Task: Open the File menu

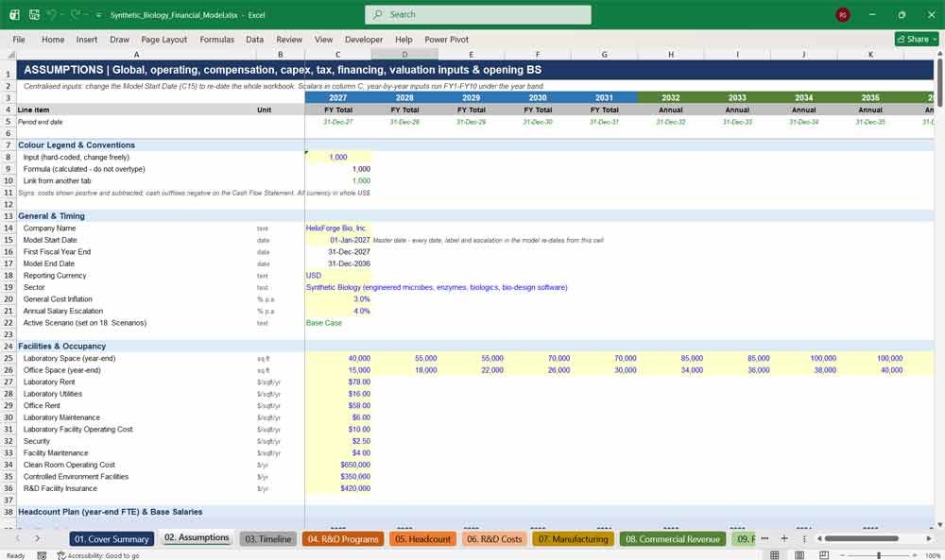Action: [x=19, y=39]
